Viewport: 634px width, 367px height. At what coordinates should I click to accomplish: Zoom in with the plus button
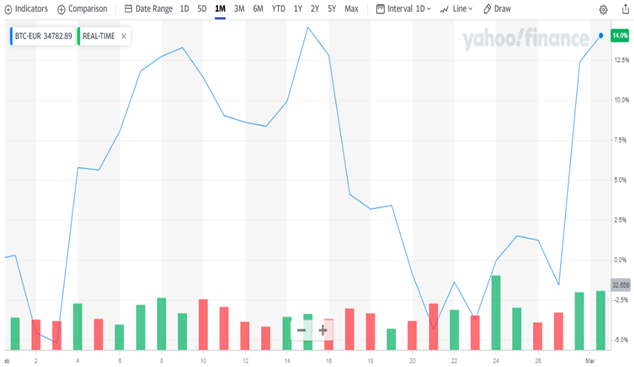click(x=323, y=330)
